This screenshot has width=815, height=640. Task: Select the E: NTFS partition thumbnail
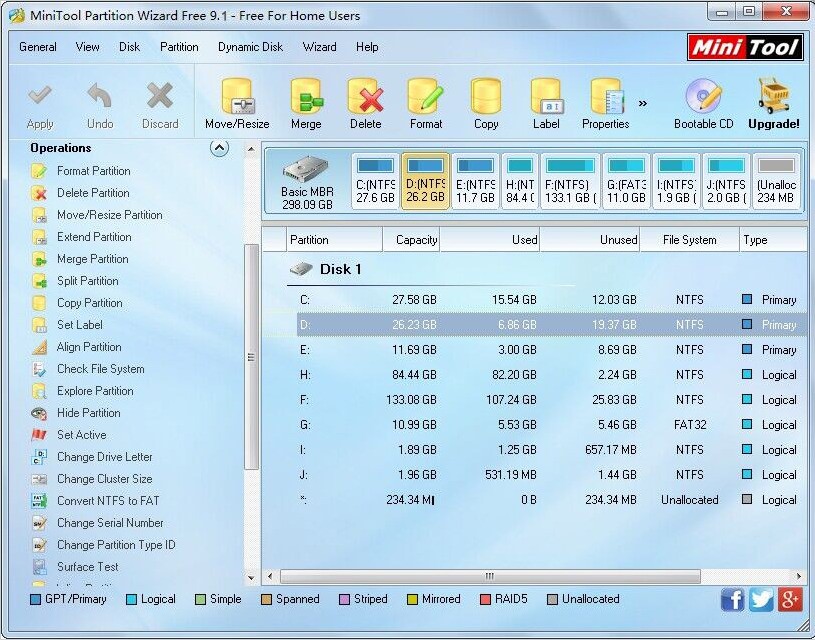pos(473,180)
